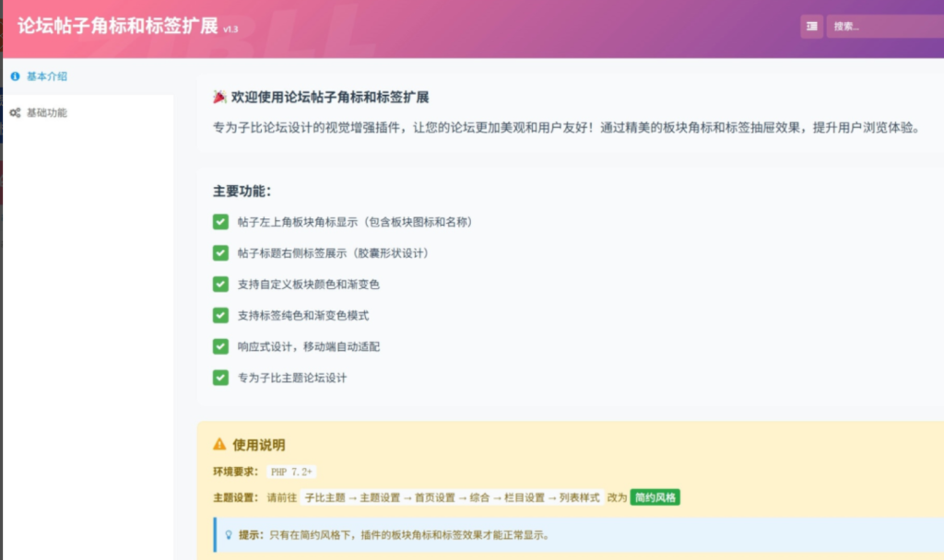This screenshot has height=560, width=944.
Task: Click the list toggle icon left of search
Action: [811, 27]
